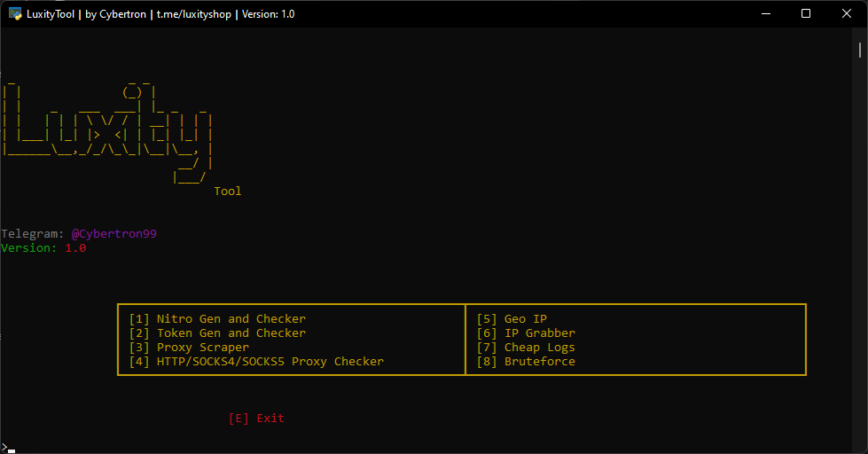The image size is (868, 454).
Task: Click the vertical scrollbar thumb on the right
Action: click(861, 51)
